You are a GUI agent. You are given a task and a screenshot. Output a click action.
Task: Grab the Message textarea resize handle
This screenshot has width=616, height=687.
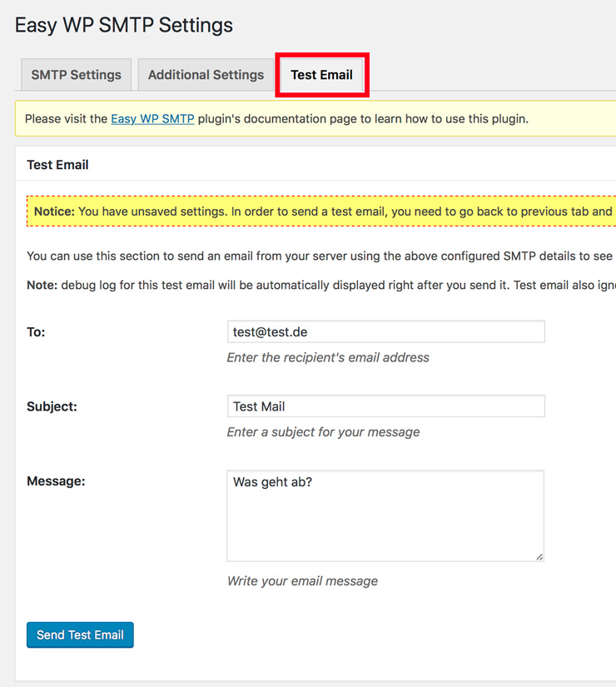539,557
